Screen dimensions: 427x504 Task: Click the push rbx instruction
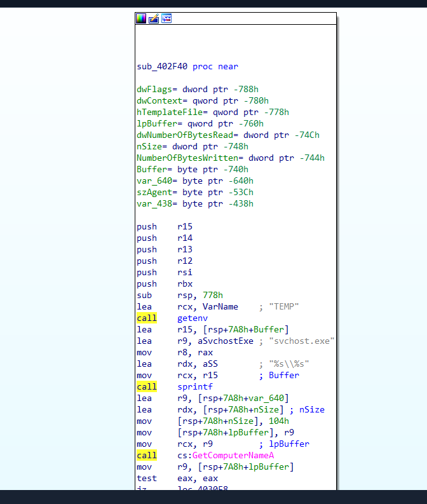(165, 284)
